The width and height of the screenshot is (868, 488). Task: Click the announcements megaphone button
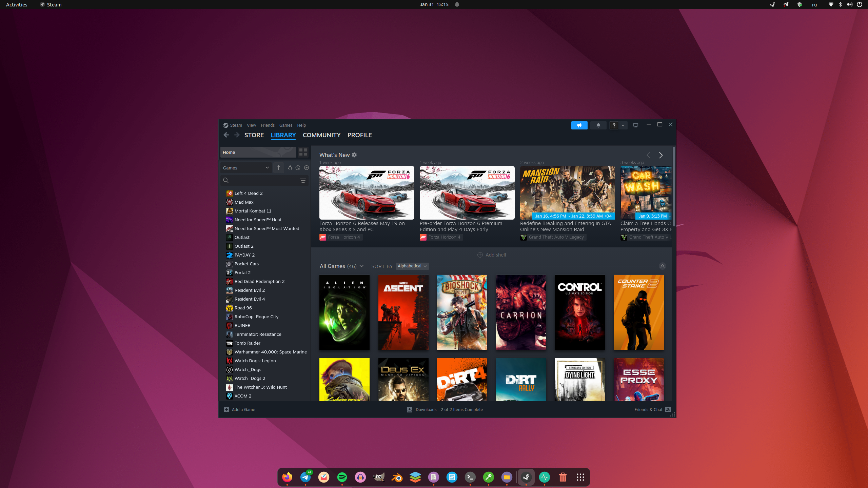click(x=579, y=125)
